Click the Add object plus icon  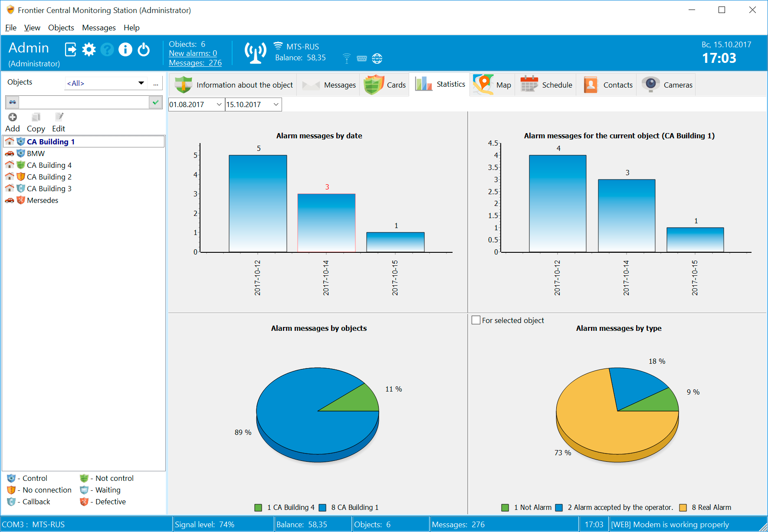click(x=13, y=117)
